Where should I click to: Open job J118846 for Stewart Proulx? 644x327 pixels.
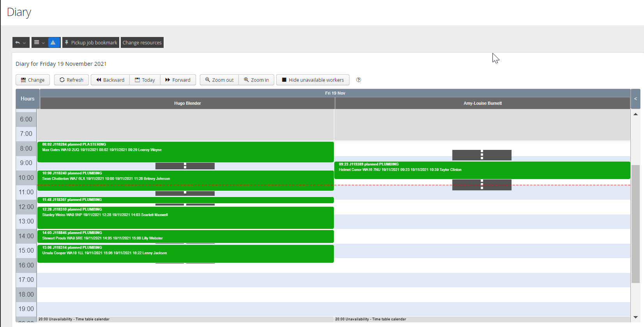coord(185,236)
